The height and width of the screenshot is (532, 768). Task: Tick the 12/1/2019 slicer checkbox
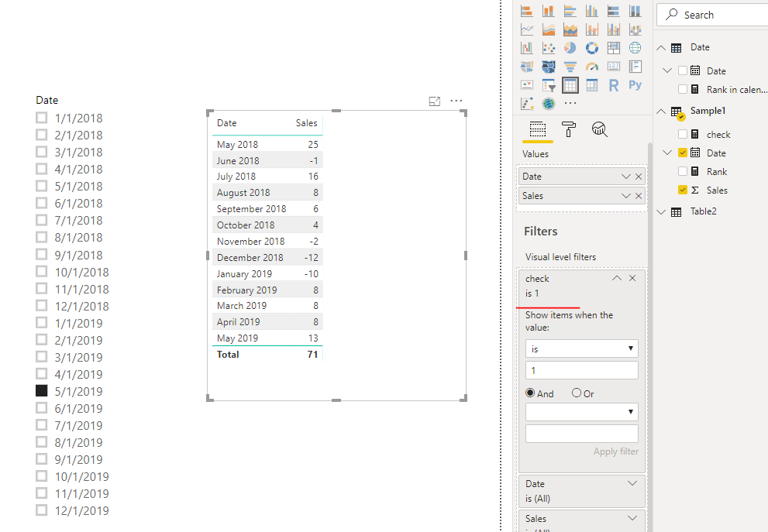pos(42,510)
